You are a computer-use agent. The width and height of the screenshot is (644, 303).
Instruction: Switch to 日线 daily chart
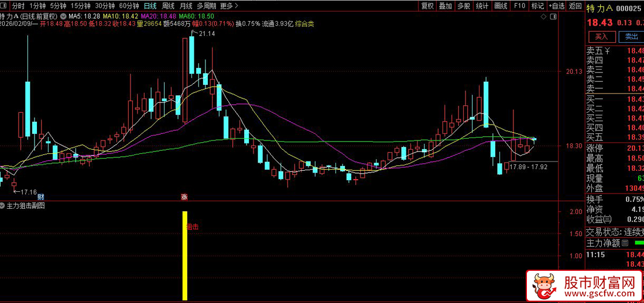(x=150, y=6)
